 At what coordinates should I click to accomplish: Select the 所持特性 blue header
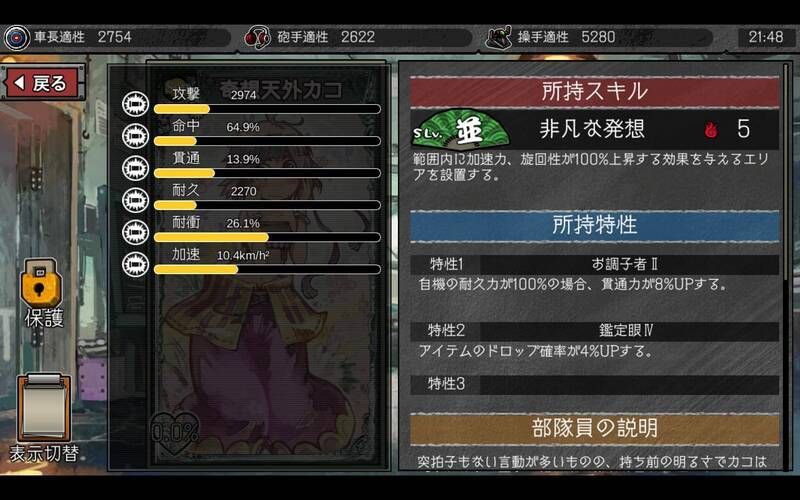(594, 226)
